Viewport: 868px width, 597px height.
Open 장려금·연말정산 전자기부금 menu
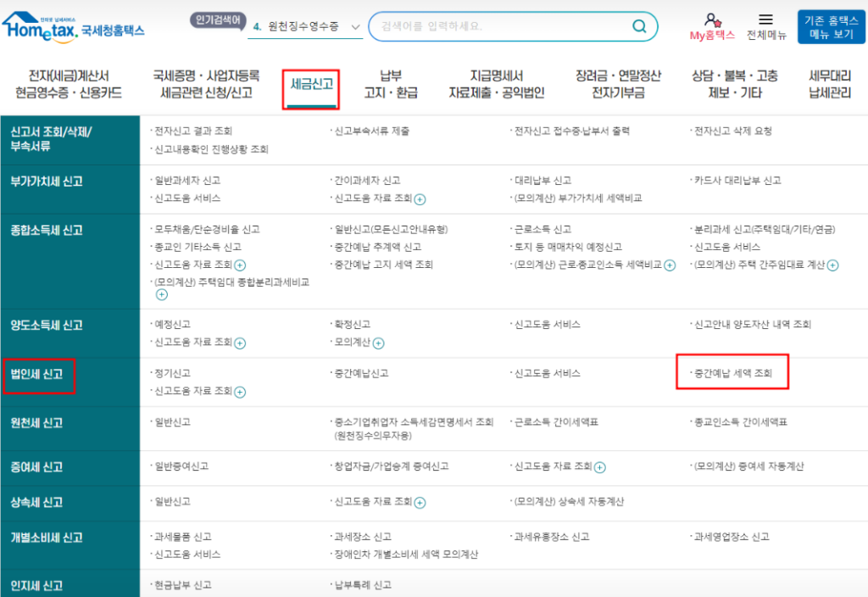coord(618,84)
